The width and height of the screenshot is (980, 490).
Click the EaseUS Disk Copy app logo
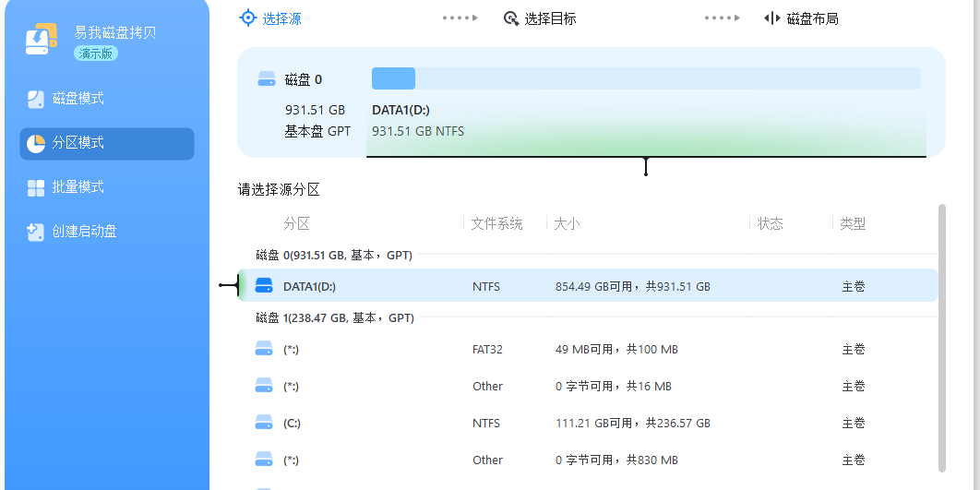pos(38,41)
